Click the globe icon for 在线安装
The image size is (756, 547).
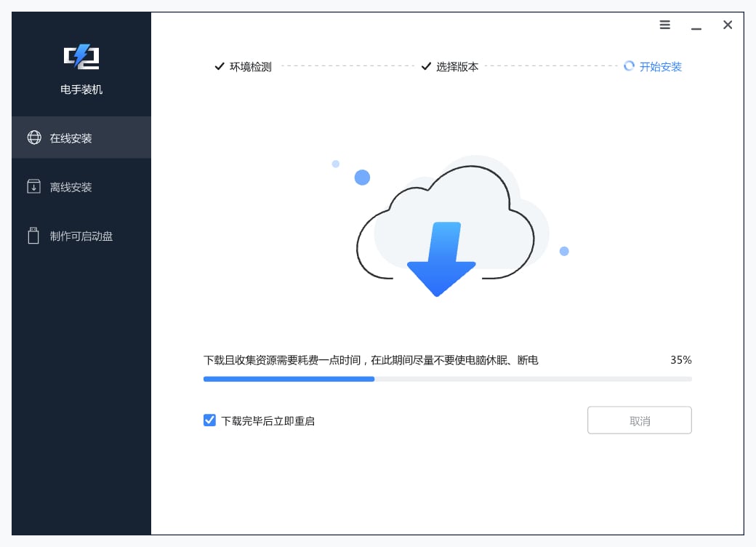pyautogui.click(x=33, y=137)
